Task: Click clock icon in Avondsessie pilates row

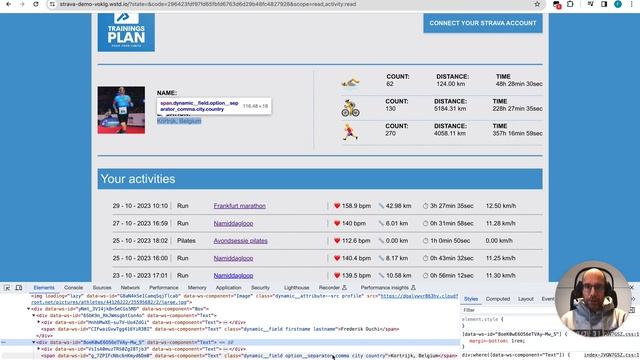Action: (x=425, y=241)
